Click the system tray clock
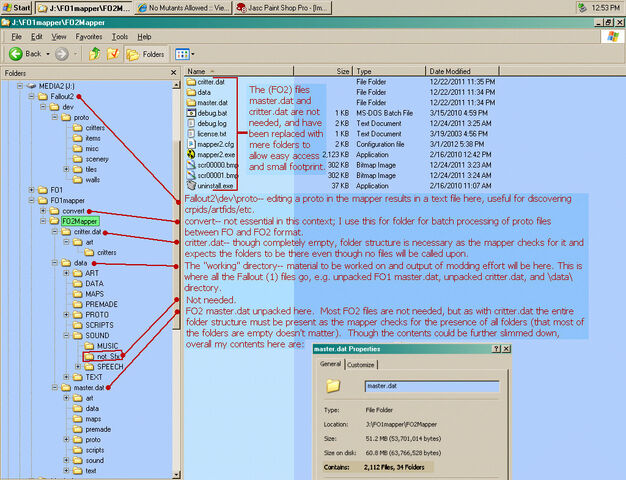 606,8
